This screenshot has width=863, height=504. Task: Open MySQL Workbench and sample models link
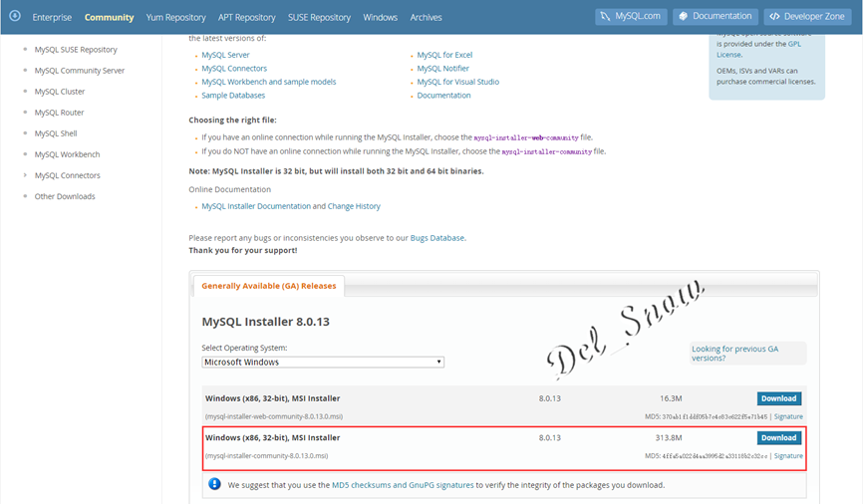point(269,82)
